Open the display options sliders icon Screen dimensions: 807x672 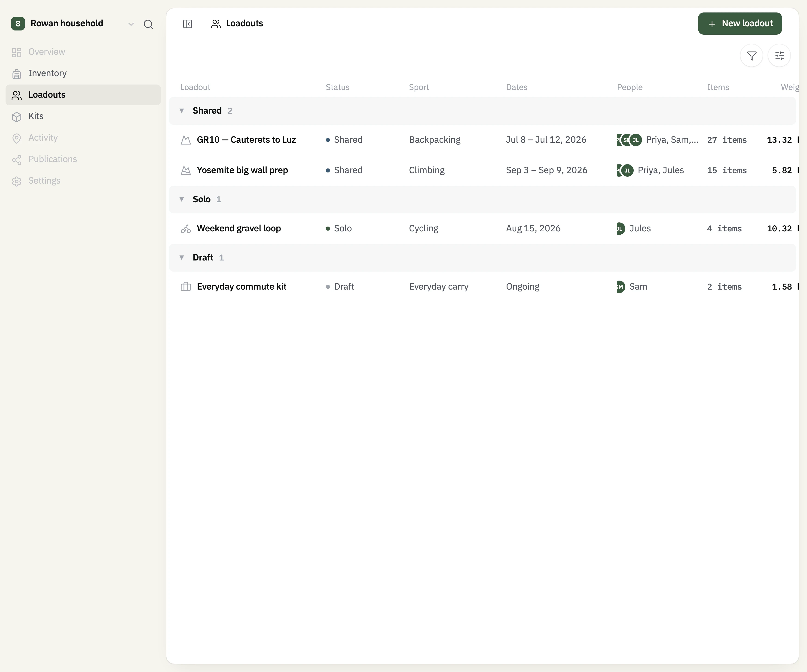point(779,56)
